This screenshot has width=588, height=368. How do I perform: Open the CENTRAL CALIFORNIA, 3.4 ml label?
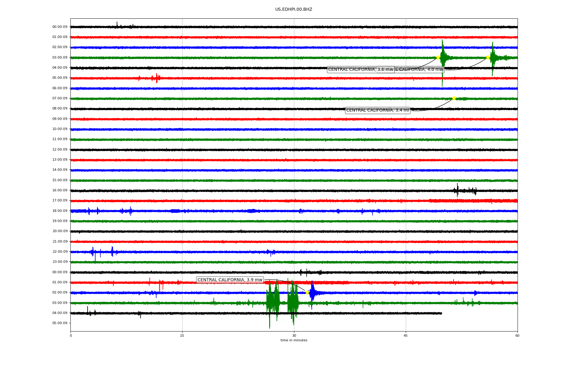click(377, 110)
